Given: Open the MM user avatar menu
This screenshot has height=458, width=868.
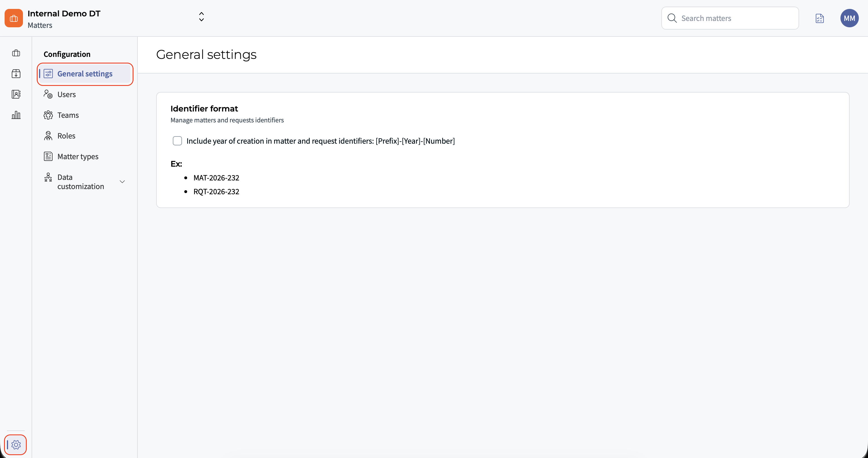Looking at the screenshot, I should [849, 18].
